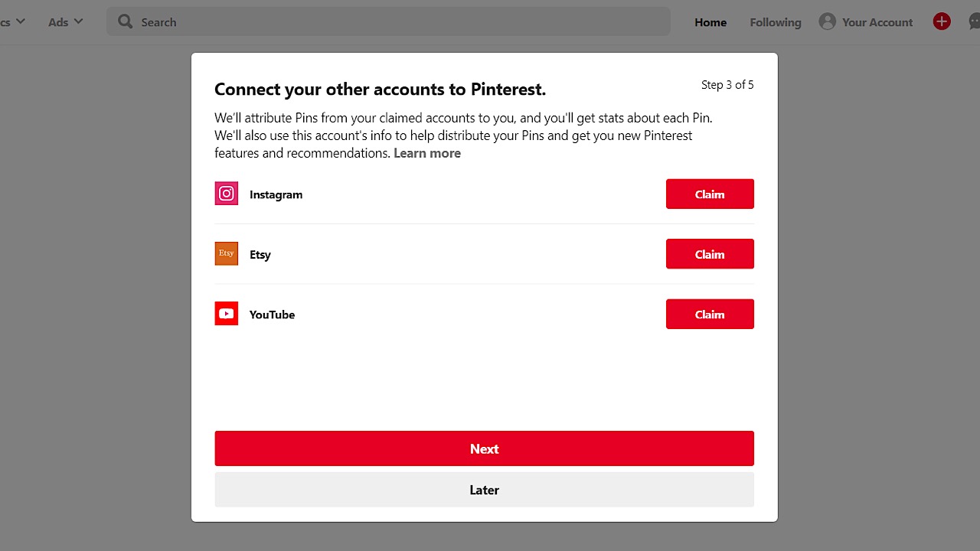Click the account avatar icon
The height and width of the screenshot is (551, 980).
coord(827,21)
